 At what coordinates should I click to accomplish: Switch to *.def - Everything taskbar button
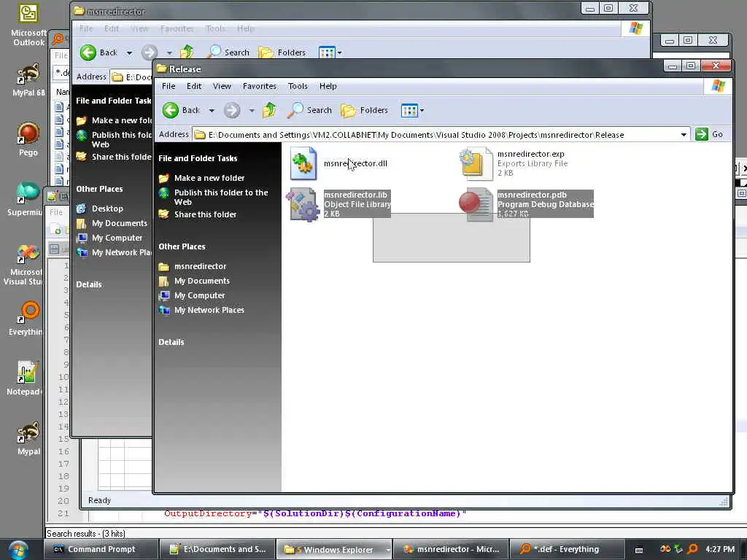point(567,550)
